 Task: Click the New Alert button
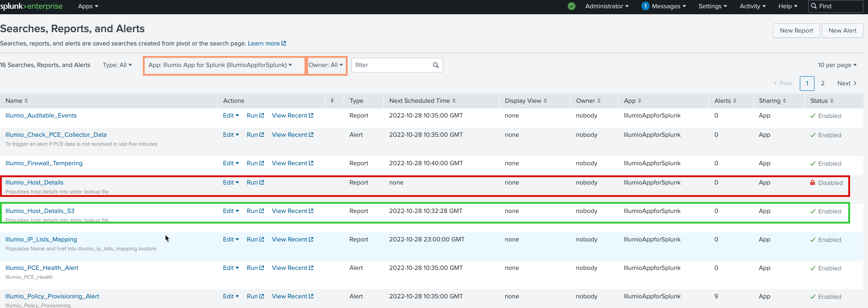pyautogui.click(x=842, y=31)
